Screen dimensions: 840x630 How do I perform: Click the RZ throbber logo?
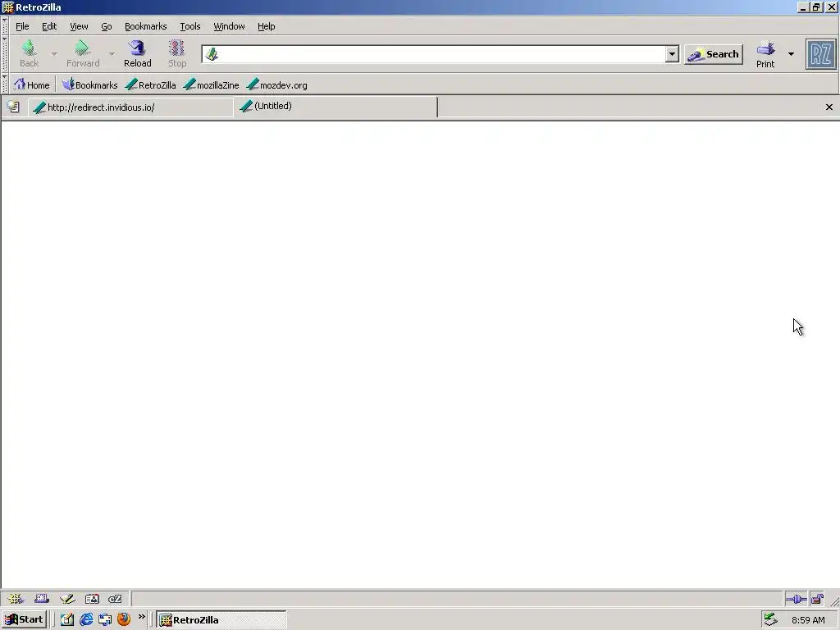820,54
